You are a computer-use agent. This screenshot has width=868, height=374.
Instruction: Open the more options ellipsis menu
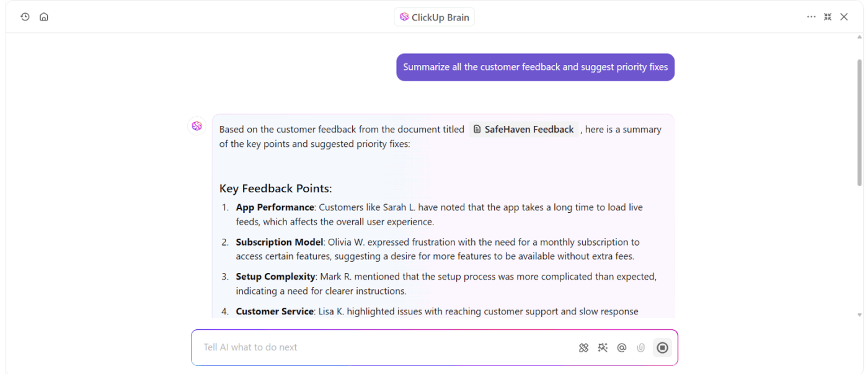pos(811,17)
